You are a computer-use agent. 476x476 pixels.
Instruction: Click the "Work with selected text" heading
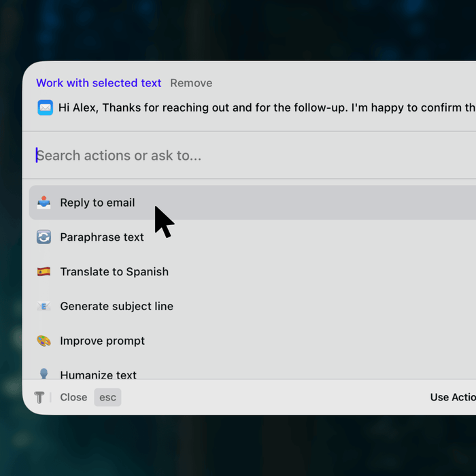pos(99,83)
